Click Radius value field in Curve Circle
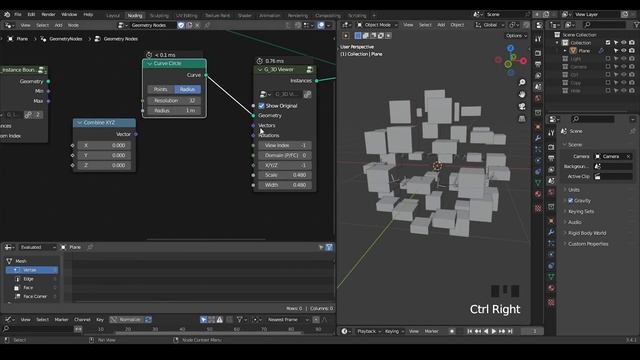The width and height of the screenshot is (640, 360). (174, 111)
